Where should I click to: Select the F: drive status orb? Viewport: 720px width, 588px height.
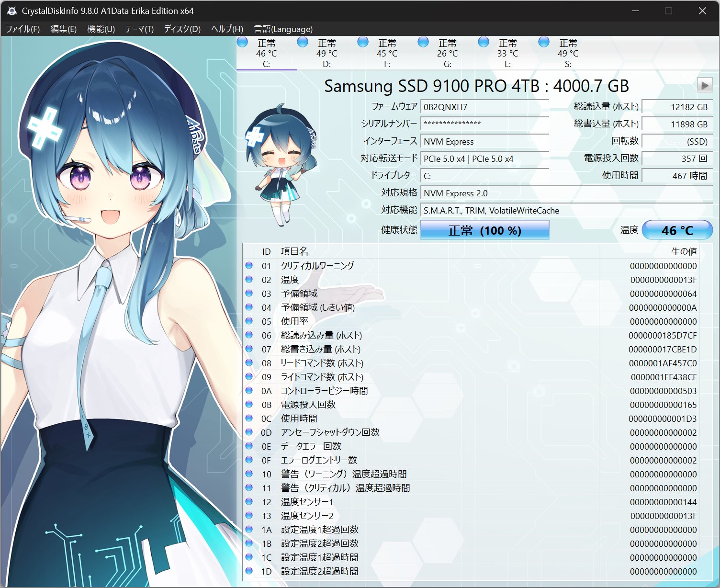point(363,42)
